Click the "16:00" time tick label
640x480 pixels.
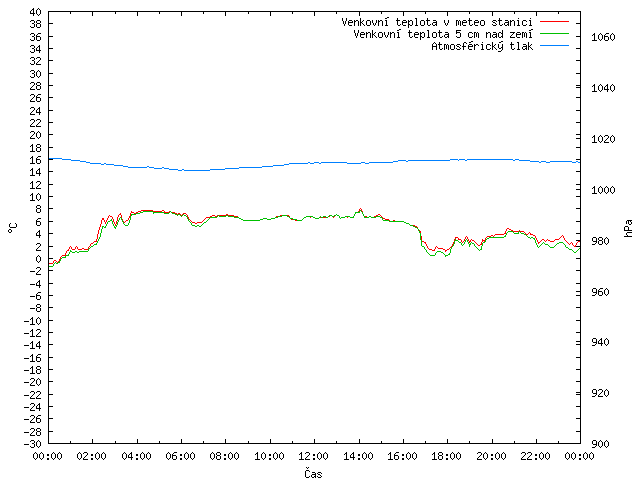click(x=402, y=456)
